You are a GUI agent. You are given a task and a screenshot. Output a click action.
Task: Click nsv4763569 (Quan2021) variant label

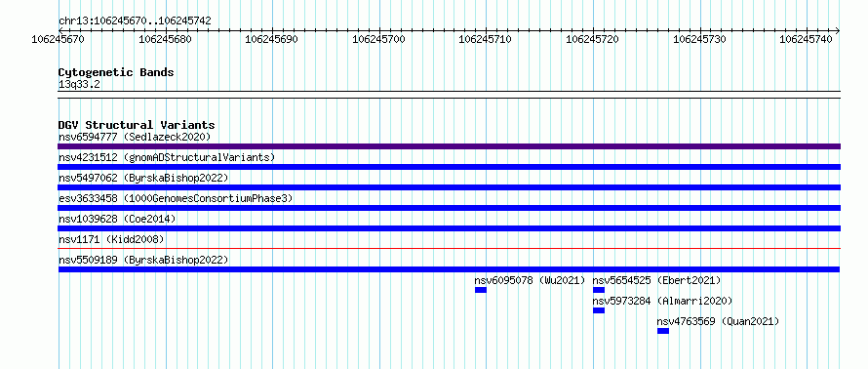[x=718, y=321]
